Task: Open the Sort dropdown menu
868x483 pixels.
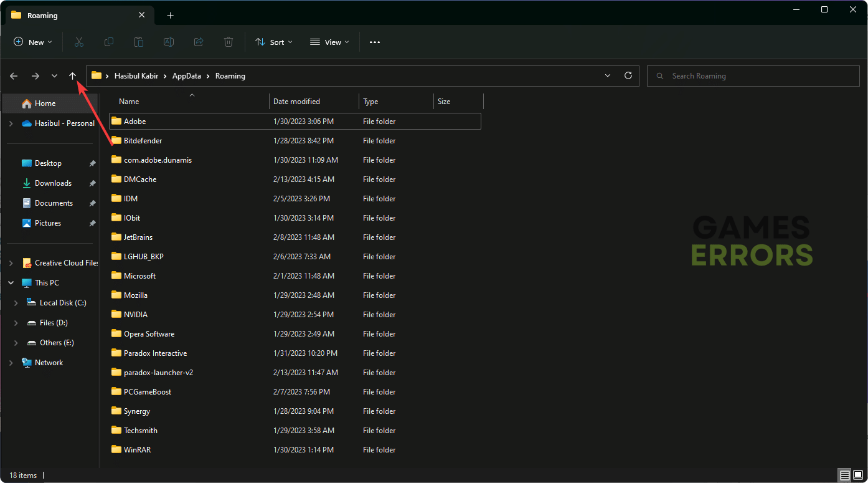Action: point(274,42)
